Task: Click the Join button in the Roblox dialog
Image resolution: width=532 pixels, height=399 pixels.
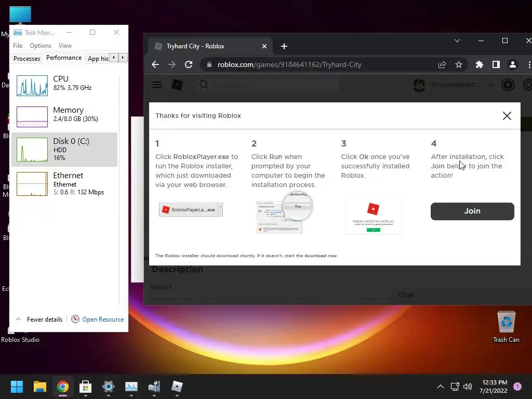Action: pos(472,211)
